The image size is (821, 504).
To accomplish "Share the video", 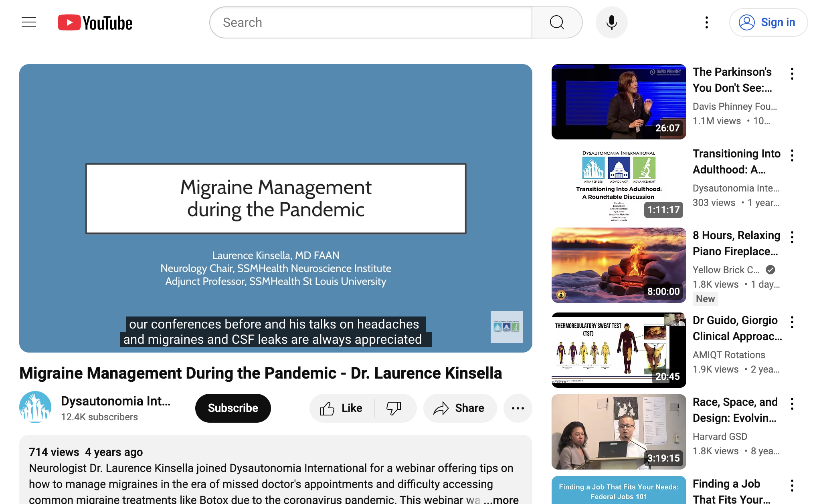I will pos(460,408).
